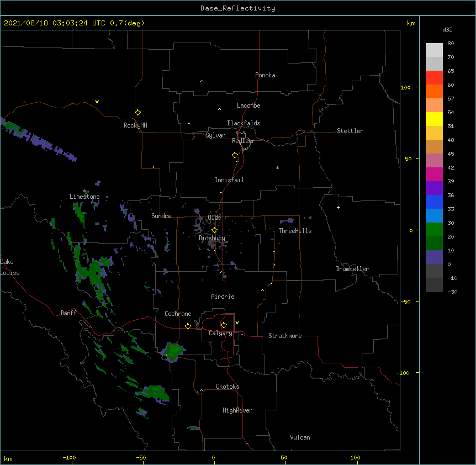The width and height of the screenshot is (476, 465).
Task: Click the yellow V marker northwest of RockyMH
Action: click(97, 102)
